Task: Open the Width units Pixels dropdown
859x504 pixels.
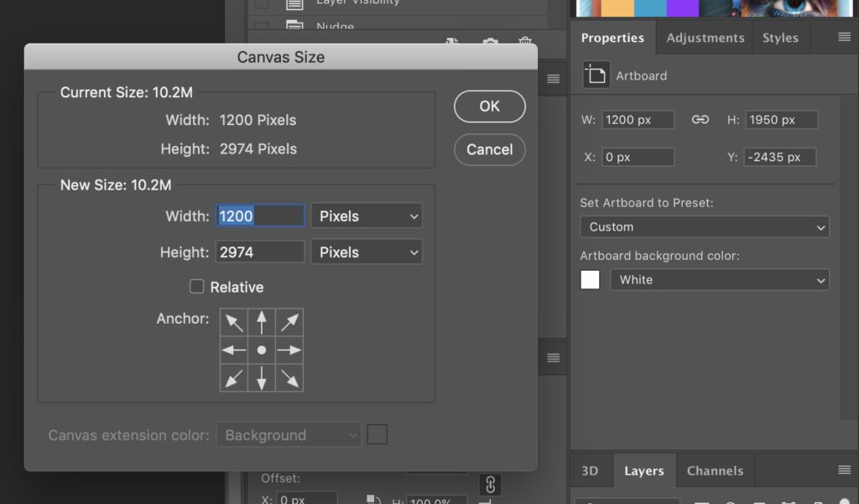Action: (x=367, y=216)
